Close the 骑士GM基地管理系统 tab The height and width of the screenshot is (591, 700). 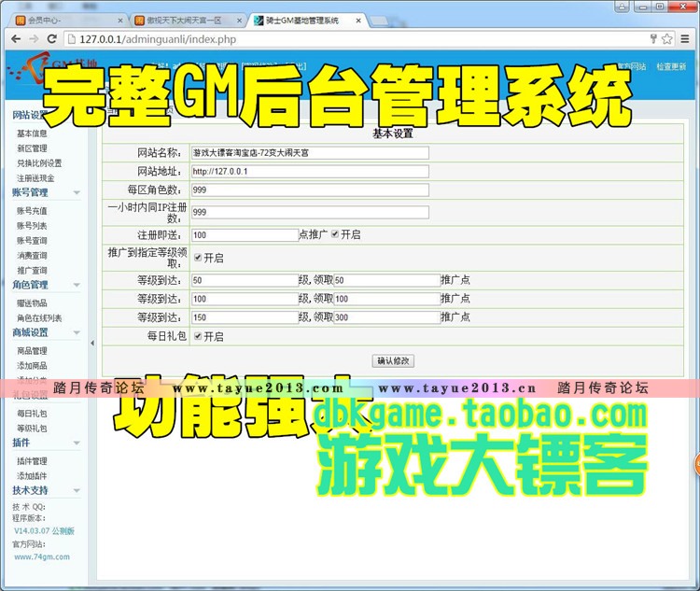click(x=358, y=21)
